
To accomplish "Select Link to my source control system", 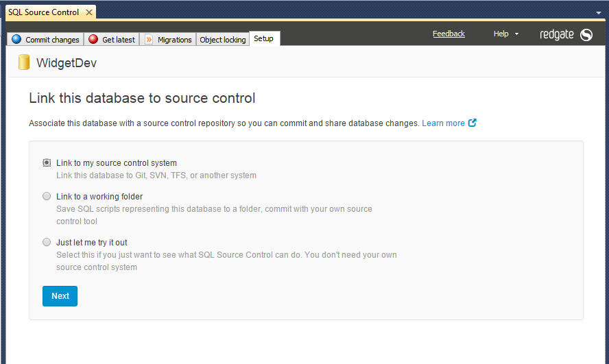I will [x=47, y=163].
